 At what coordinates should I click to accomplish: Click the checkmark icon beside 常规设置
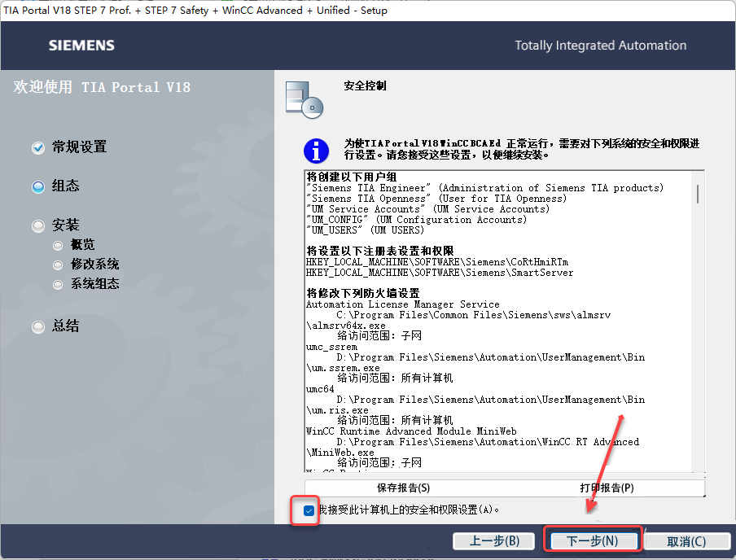[x=37, y=147]
